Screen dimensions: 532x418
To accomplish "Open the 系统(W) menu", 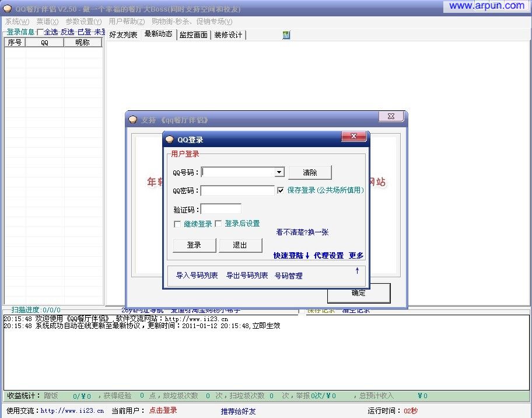I will pos(17,22).
